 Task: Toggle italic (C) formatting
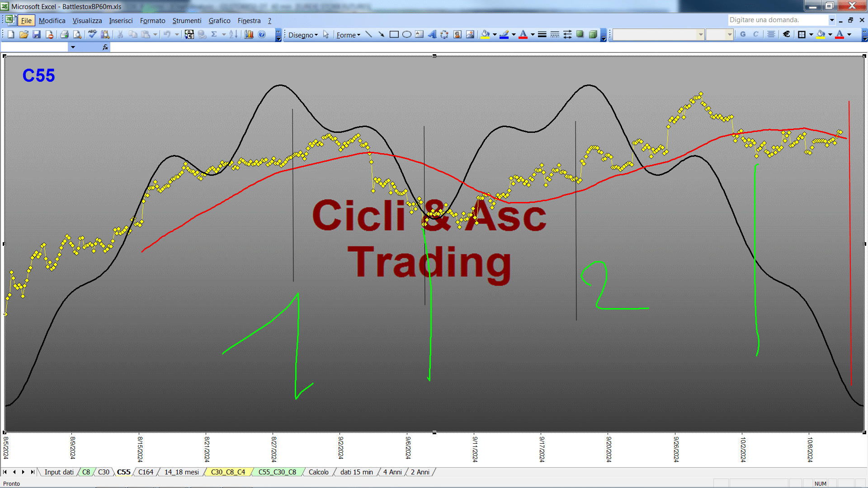tap(755, 34)
